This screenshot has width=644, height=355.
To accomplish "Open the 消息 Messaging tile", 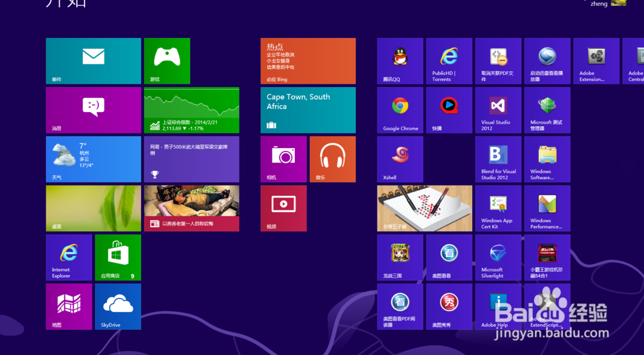I will pyautogui.click(x=93, y=110).
